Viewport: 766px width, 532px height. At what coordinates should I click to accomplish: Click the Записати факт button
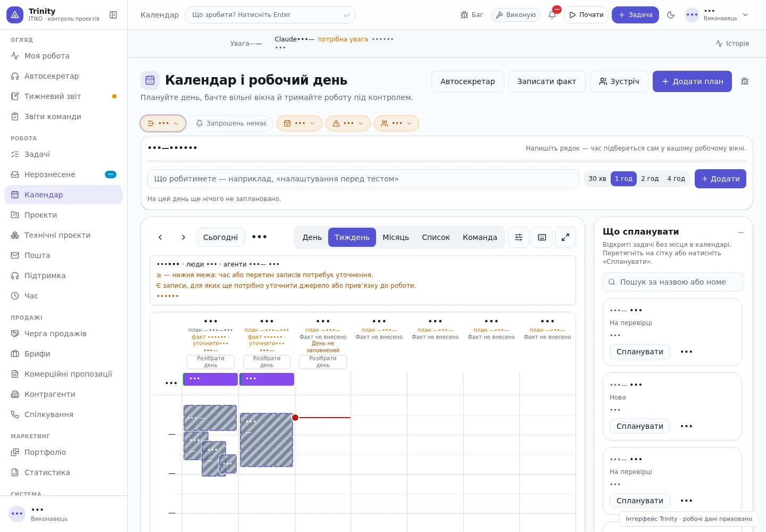(x=547, y=81)
